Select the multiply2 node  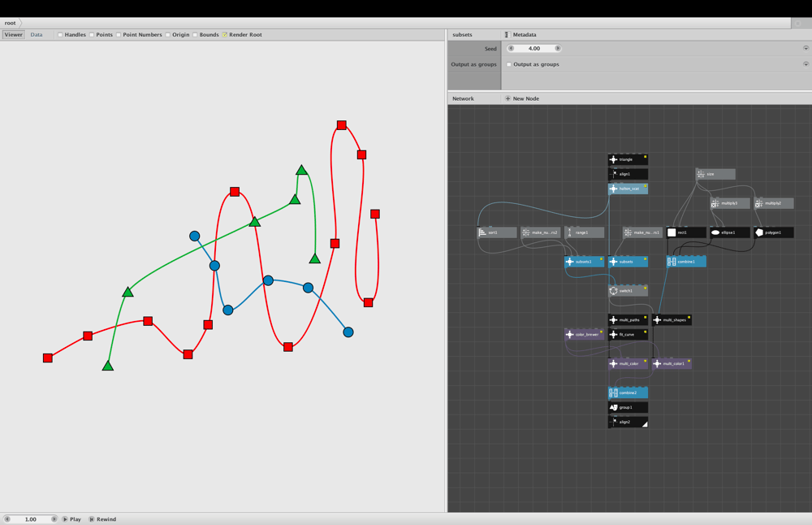[x=774, y=203]
